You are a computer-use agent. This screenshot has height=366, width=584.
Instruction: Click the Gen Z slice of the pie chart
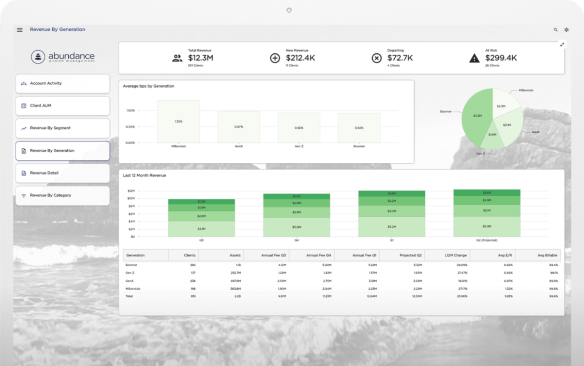tap(492, 136)
